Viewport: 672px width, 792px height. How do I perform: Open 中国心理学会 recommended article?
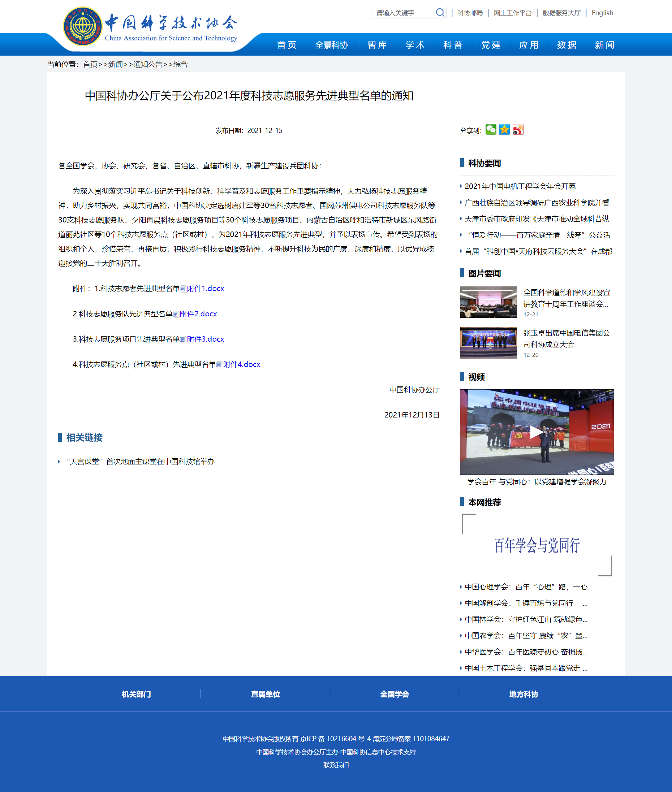pos(528,587)
